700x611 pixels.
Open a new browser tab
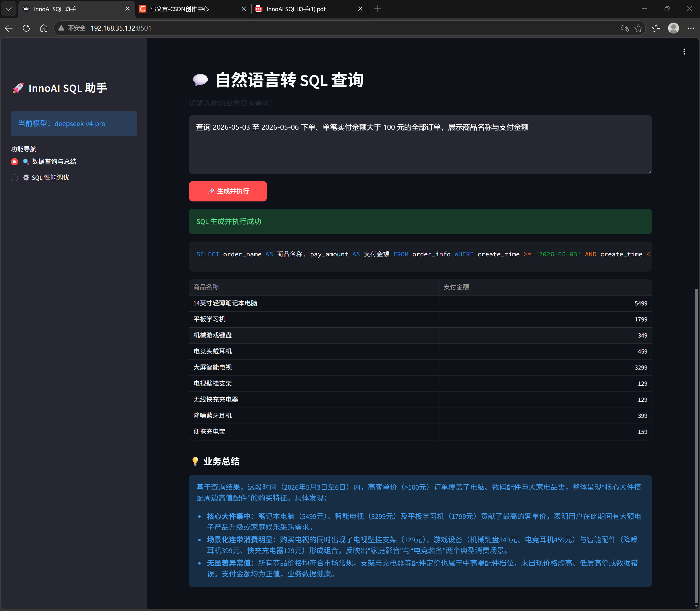tap(378, 9)
